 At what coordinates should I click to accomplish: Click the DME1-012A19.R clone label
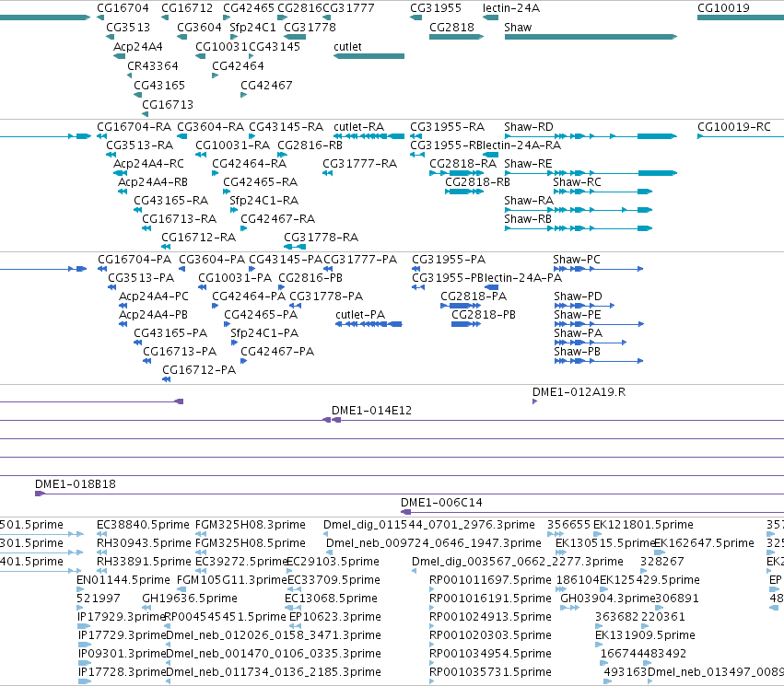coord(579,392)
